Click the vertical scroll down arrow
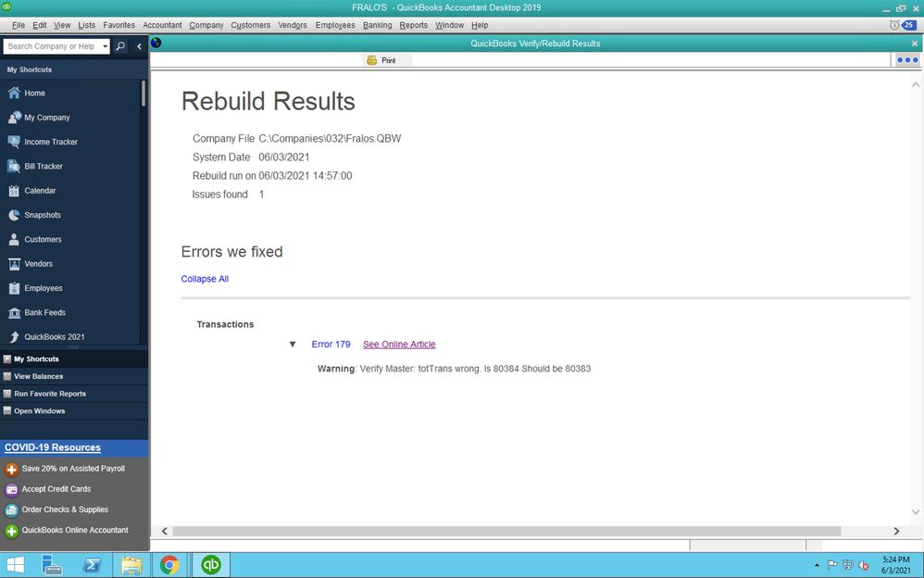Screen dimensions: 924x578 click(x=915, y=512)
